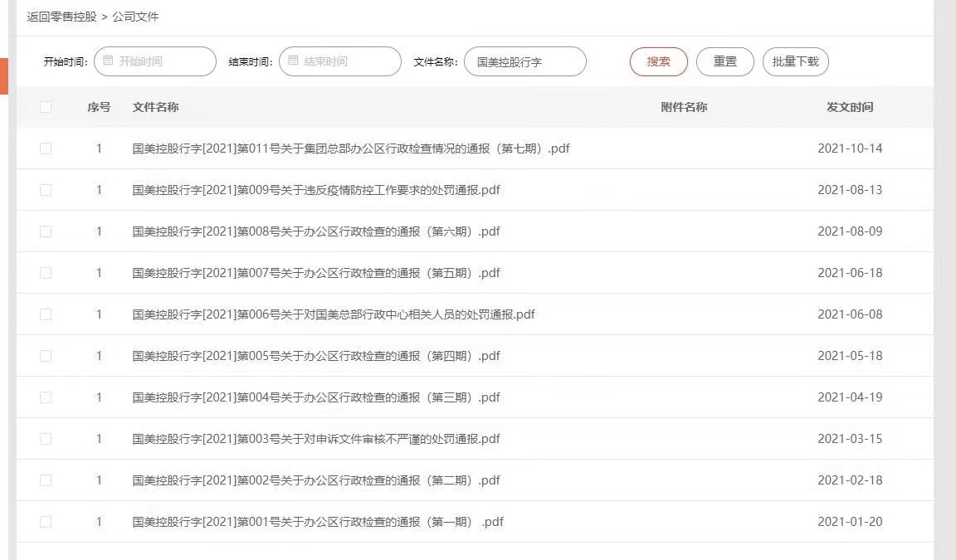Click the 重置 reset button
The width and height of the screenshot is (956, 560).
pos(724,61)
